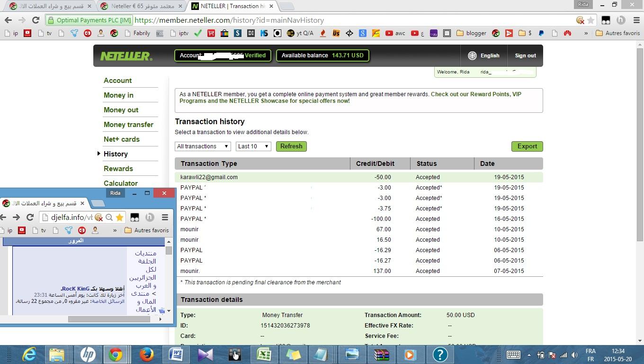Image resolution: width=644 pixels, height=364 pixels.
Task: Open Net+ cards menu
Action: click(122, 139)
